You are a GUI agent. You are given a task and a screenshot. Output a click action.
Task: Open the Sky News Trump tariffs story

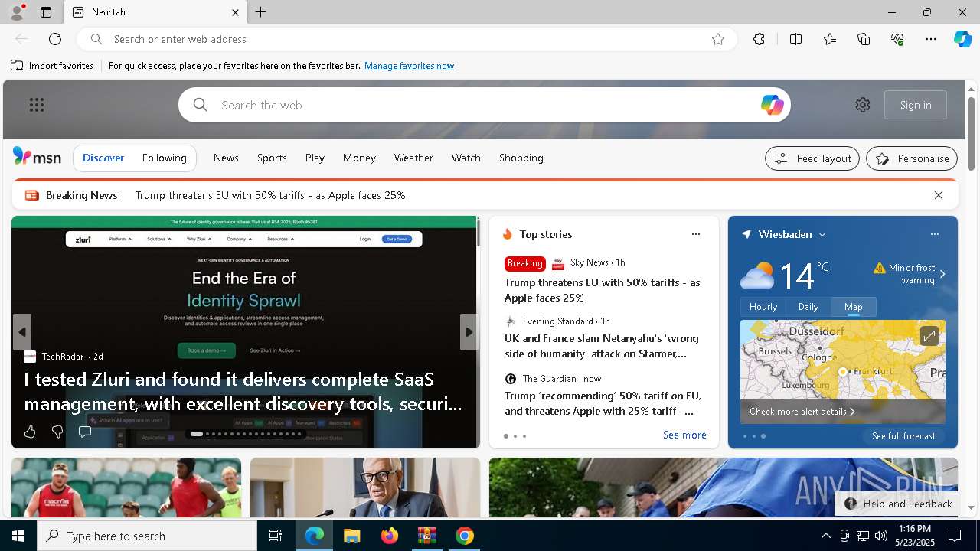[603, 290]
